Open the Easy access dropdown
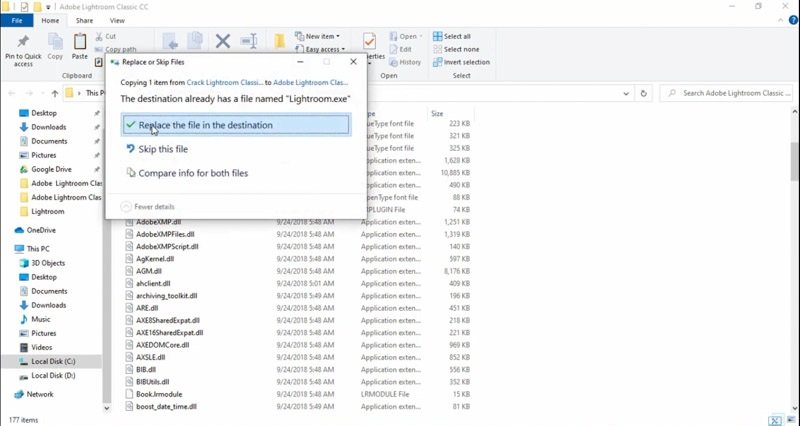This screenshot has width=800, height=426. 320,49
